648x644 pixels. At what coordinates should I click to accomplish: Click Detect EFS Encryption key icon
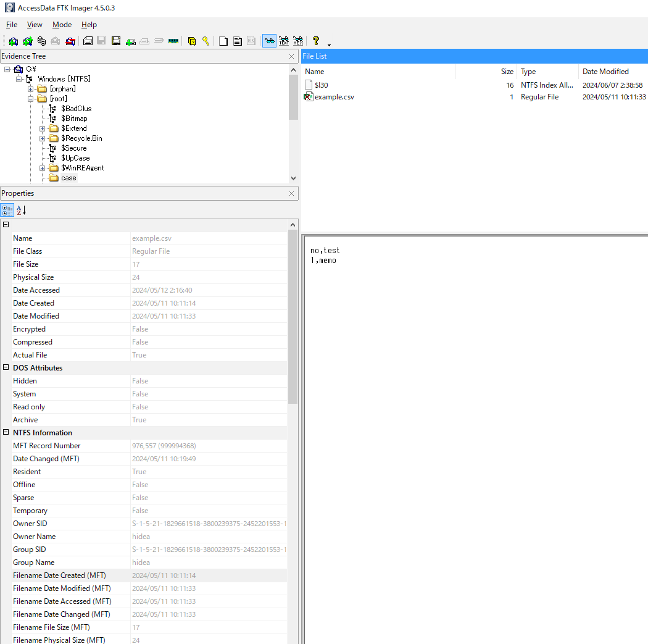pyautogui.click(x=206, y=41)
